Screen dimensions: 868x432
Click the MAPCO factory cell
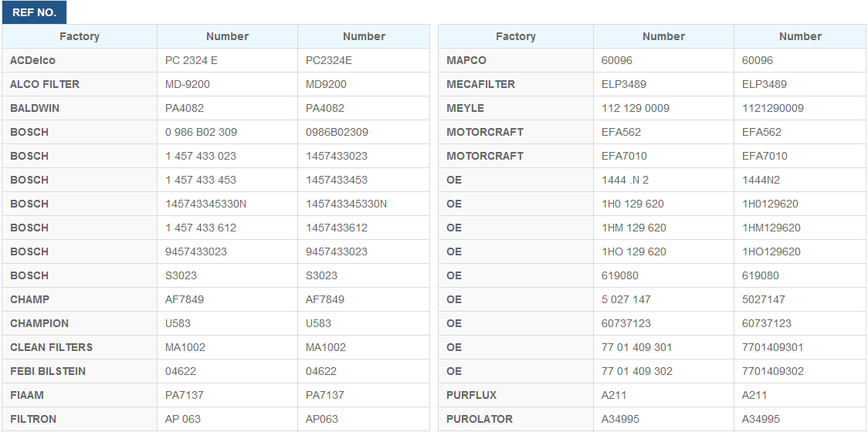466,60
